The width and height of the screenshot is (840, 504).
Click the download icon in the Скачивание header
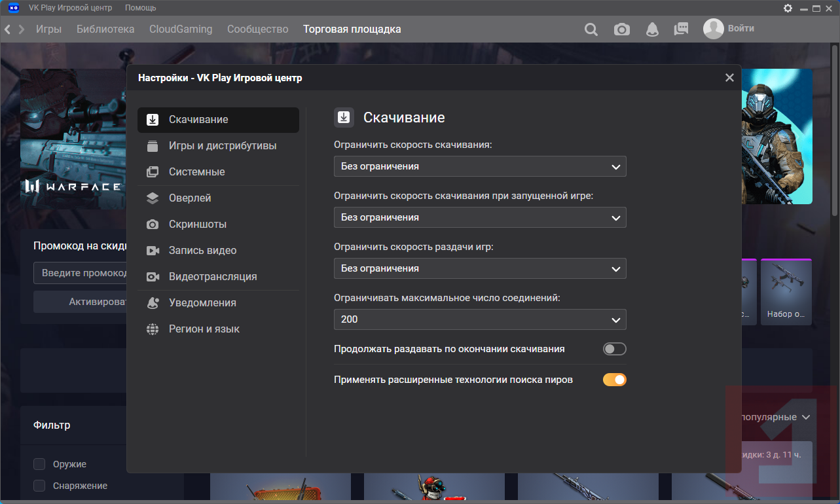coord(344,118)
